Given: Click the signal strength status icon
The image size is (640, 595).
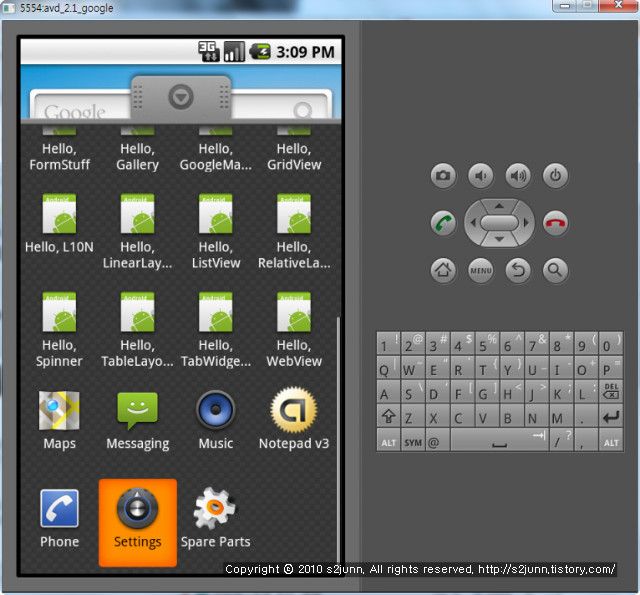Looking at the screenshot, I should 234,52.
